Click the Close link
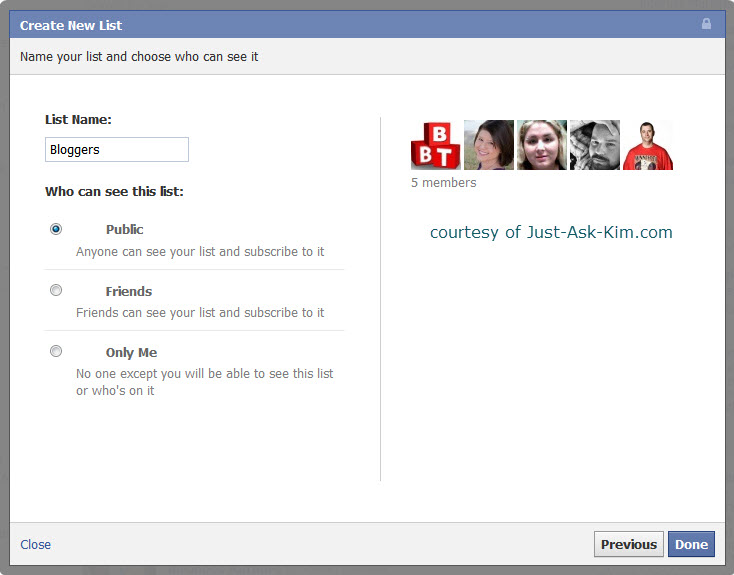734x575 pixels. tap(36, 544)
